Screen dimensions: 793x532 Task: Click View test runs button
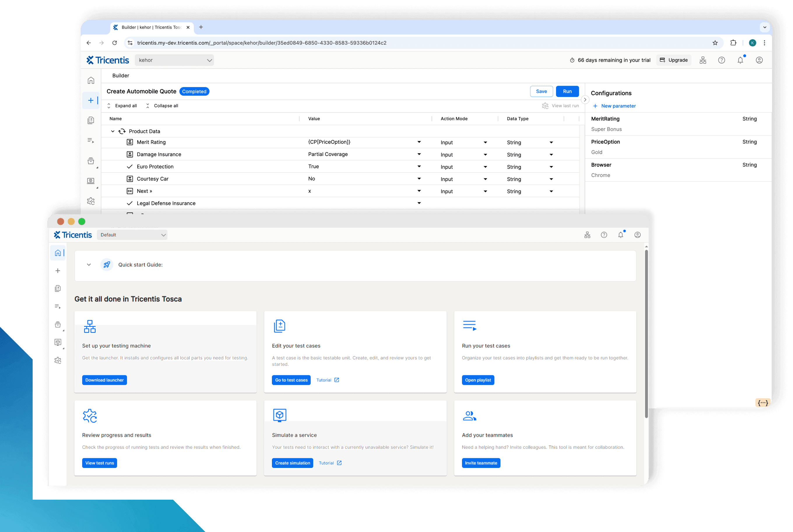99,463
